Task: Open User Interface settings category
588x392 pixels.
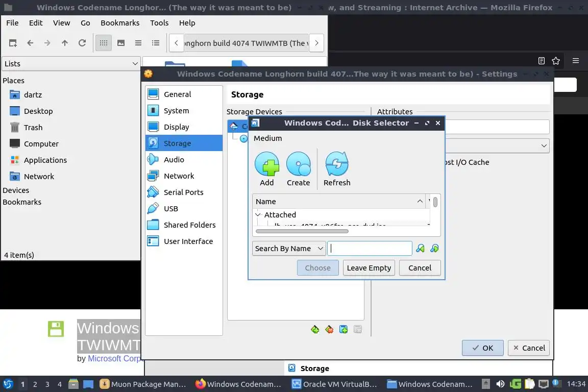Action: pos(184,241)
